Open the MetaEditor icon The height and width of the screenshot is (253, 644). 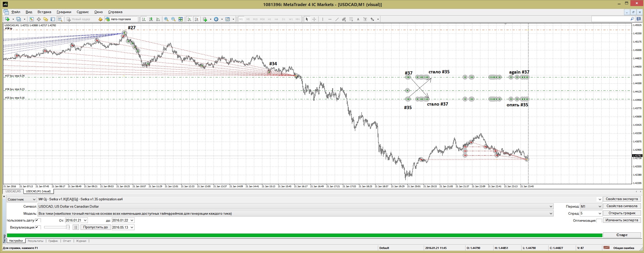[100, 19]
